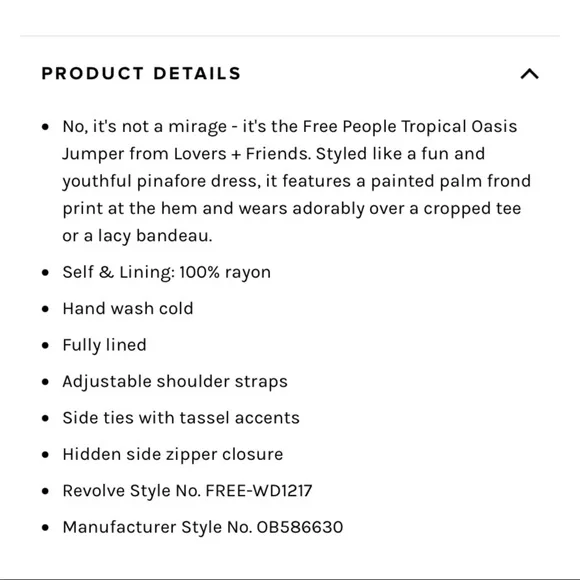Click the "Revolve Style No." label text
This screenshot has height=580, width=580.
[x=132, y=491]
